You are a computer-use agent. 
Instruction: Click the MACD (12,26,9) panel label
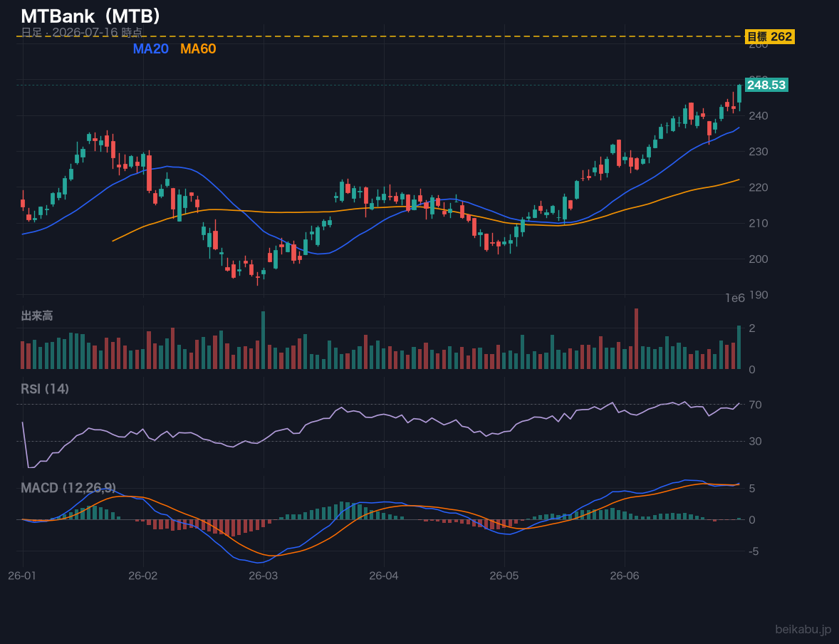(x=68, y=488)
